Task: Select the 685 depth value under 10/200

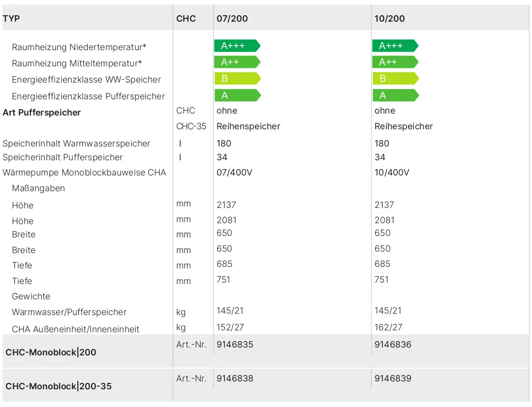Action: [x=382, y=263]
